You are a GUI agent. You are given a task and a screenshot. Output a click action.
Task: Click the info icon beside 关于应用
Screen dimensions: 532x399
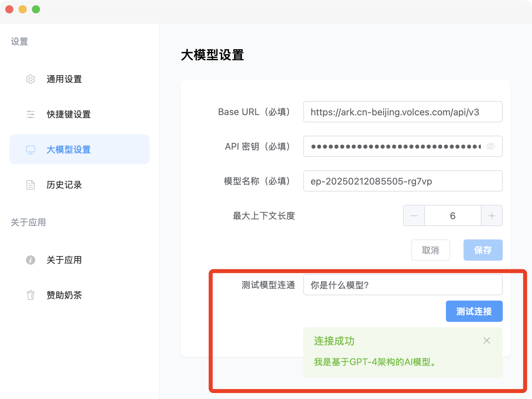pos(31,260)
